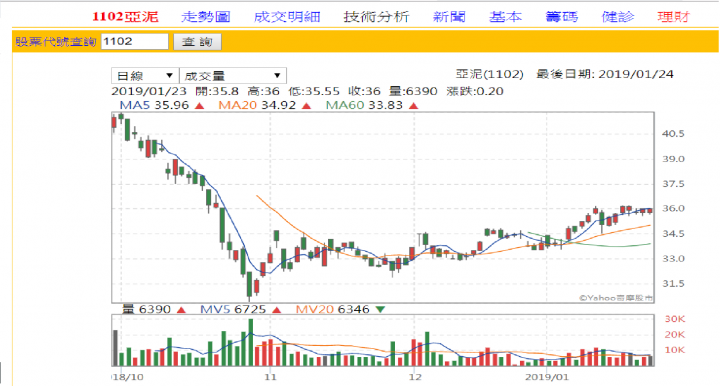Click the 11 month axis marker
Image resolution: width=720 pixels, height=386 pixels.
tap(270, 377)
